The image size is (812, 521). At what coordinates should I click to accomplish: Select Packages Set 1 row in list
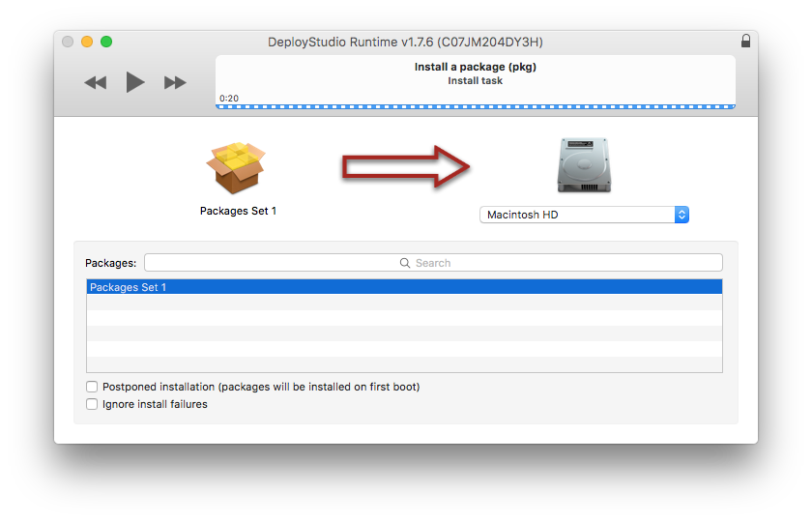tap(404, 287)
